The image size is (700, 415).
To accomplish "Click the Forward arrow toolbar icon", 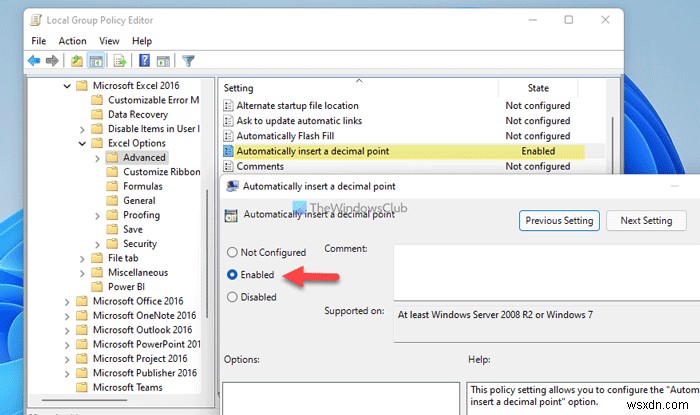I will point(52,61).
